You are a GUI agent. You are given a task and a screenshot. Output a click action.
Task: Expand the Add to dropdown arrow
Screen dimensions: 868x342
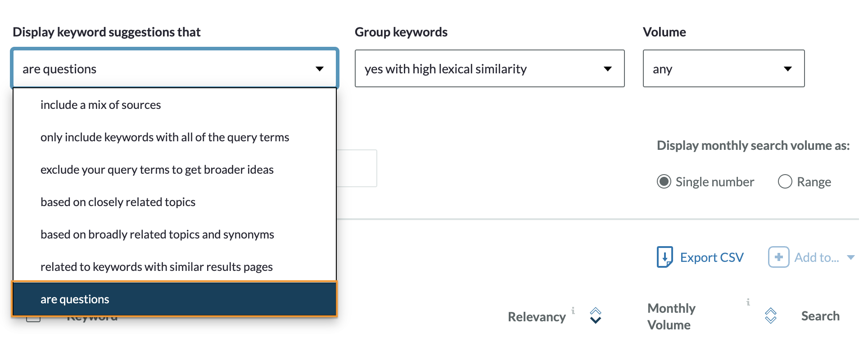click(x=850, y=257)
